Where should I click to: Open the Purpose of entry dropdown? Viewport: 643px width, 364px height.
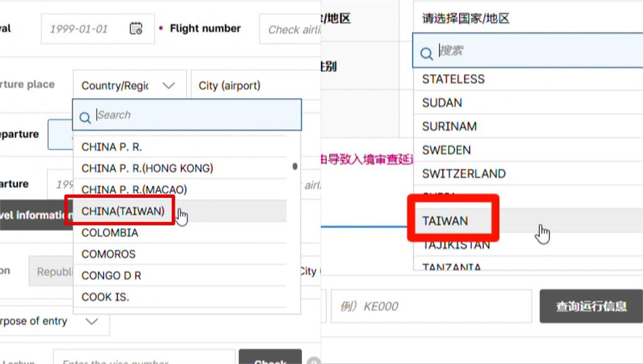pyautogui.click(x=92, y=321)
